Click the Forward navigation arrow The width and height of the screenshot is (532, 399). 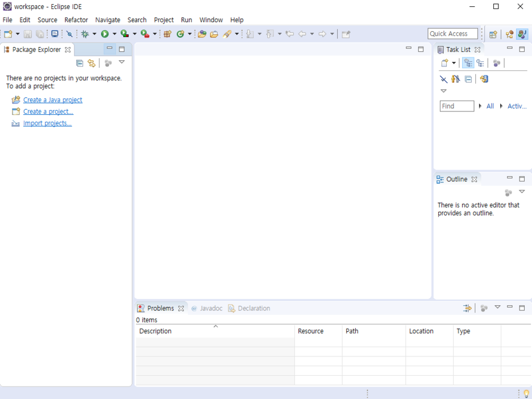click(x=322, y=34)
